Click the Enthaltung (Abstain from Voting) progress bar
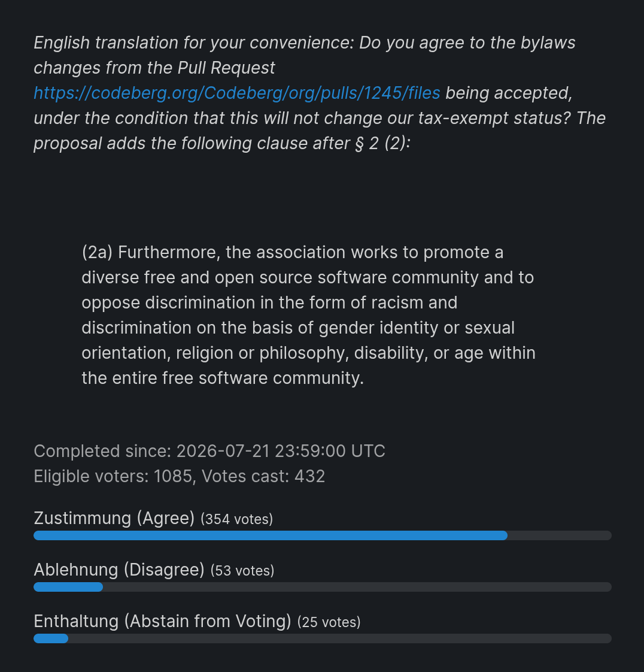Image resolution: width=644 pixels, height=672 pixels. [323, 638]
